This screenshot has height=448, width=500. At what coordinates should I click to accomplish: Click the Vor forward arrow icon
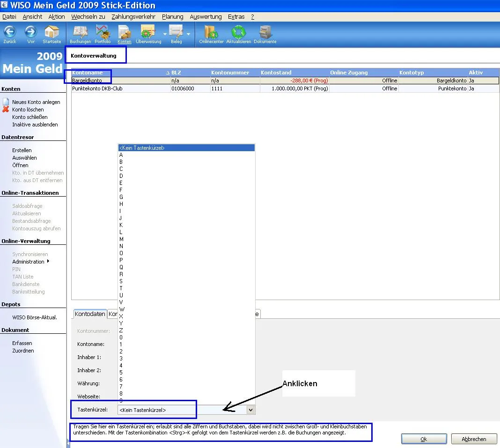click(x=31, y=32)
